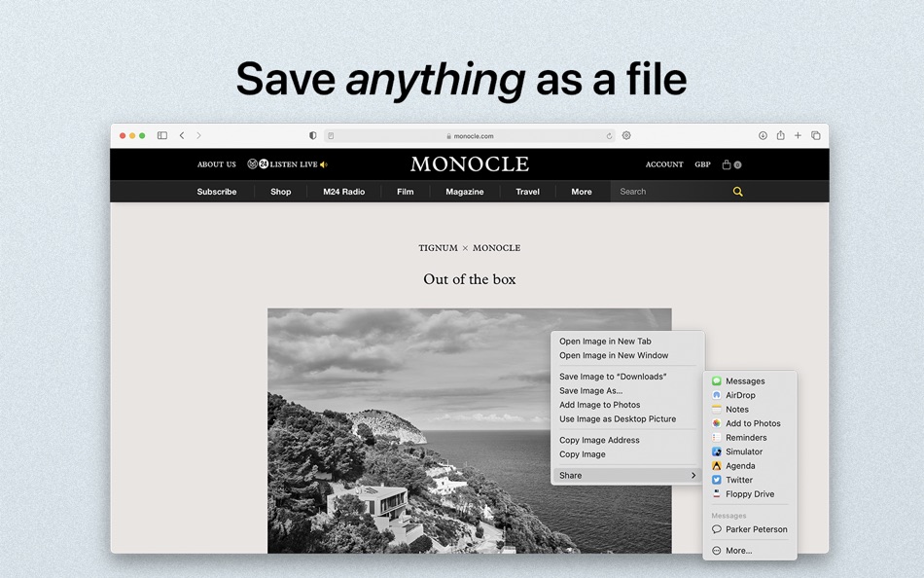Open the Safari share toolbar icon
The height and width of the screenshot is (578, 924).
point(780,135)
